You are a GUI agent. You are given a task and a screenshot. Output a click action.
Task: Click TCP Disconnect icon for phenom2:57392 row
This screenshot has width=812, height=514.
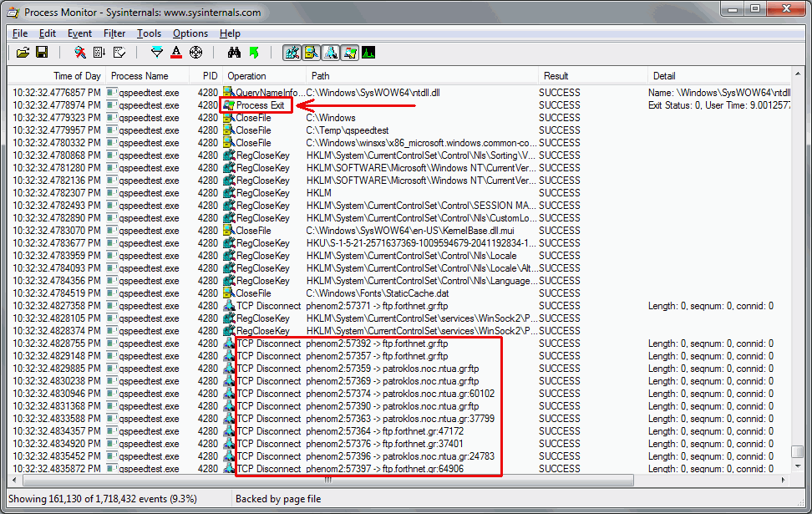(x=229, y=343)
